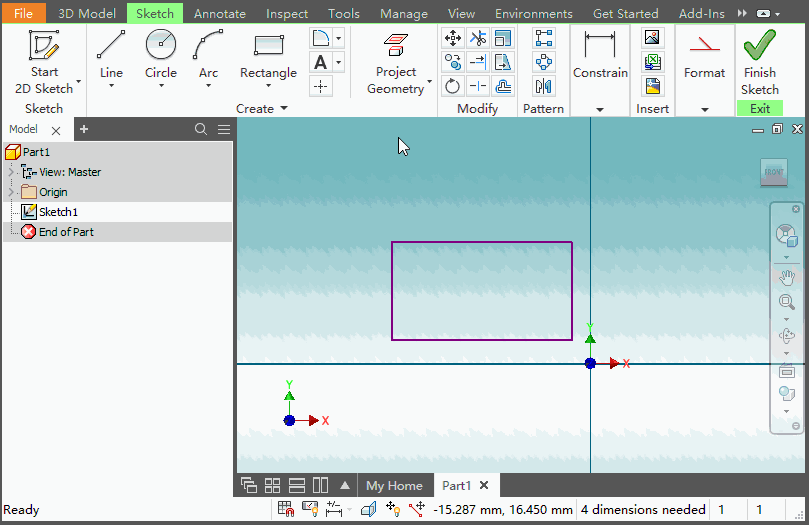Click the Insert AutoCAD file icon
809x525 pixels.
(652, 86)
